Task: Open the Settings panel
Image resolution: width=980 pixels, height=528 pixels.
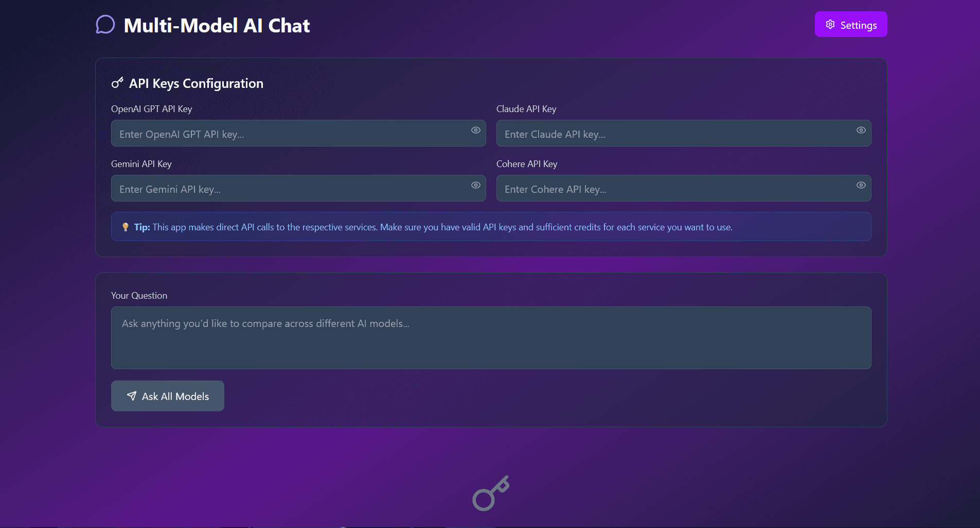Action: (850, 25)
